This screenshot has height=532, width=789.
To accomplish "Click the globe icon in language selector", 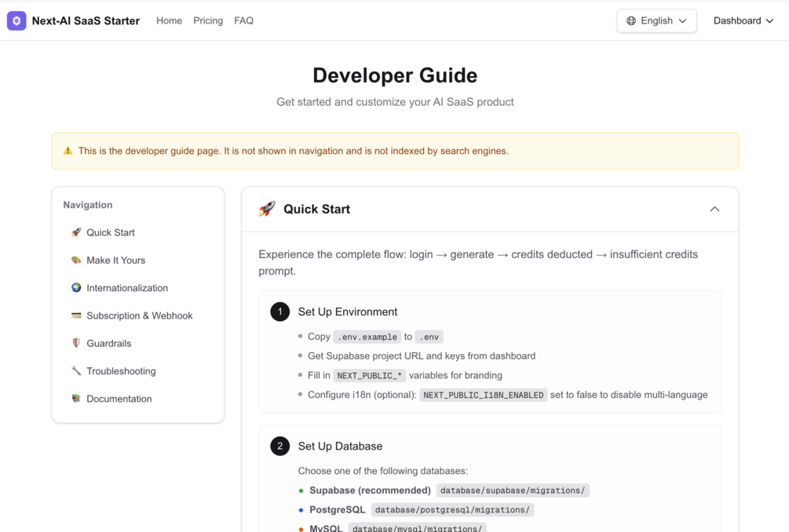I will point(631,21).
